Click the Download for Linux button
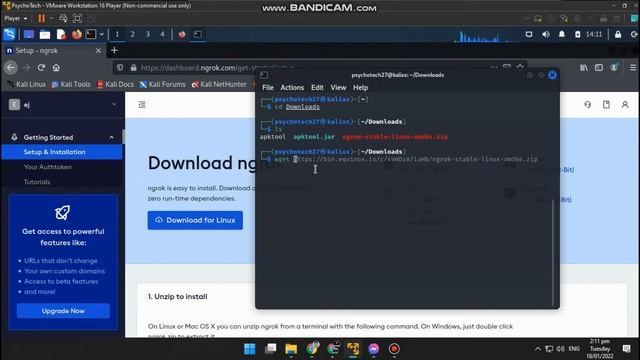640x360 pixels. [x=195, y=220]
